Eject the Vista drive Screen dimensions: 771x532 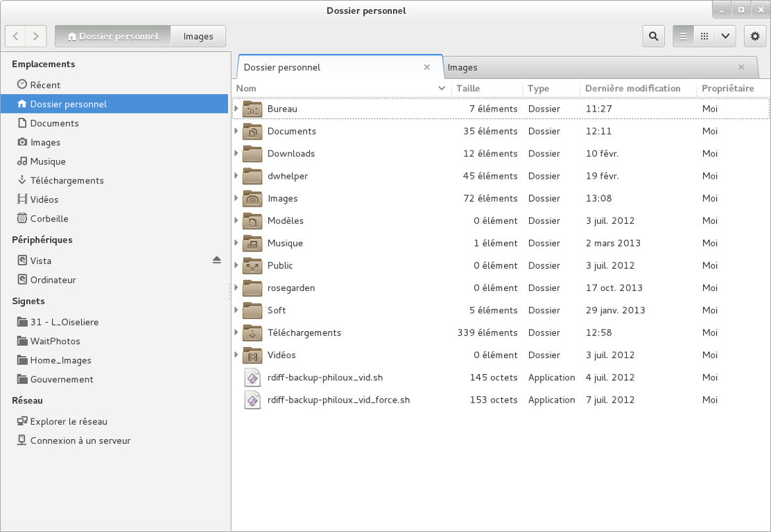[x=216, y=260]
